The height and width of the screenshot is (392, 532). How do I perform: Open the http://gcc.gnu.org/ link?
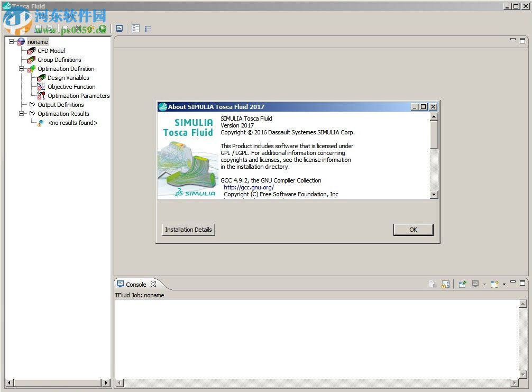[249, 187]
